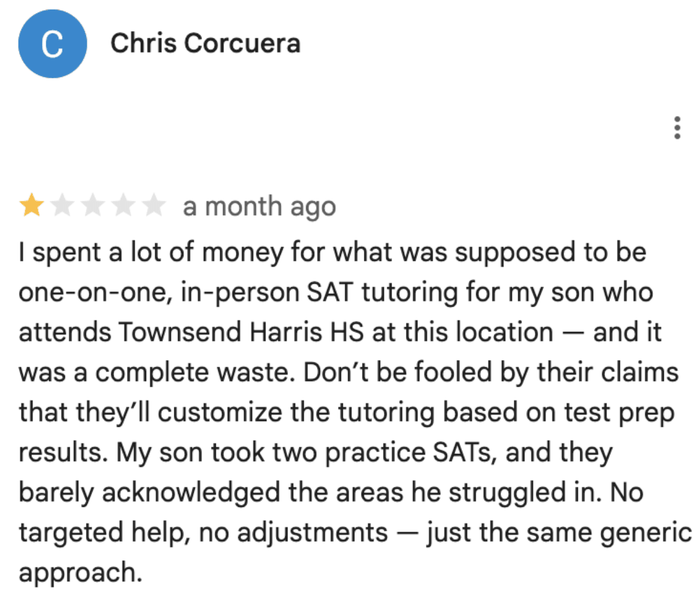Click the reviewer name Chris Corcuera
Viewport: 700px width, 594px height.
click(x=206, y=43)
